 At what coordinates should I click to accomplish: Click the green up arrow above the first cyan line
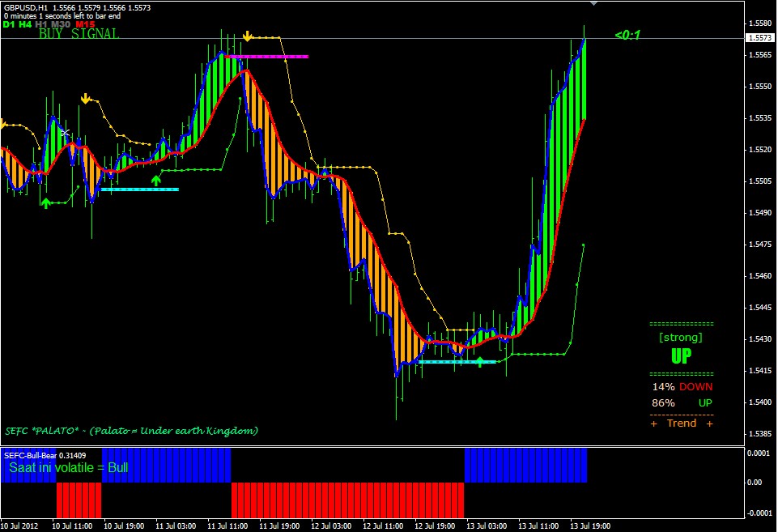click(x=156, y=181)
